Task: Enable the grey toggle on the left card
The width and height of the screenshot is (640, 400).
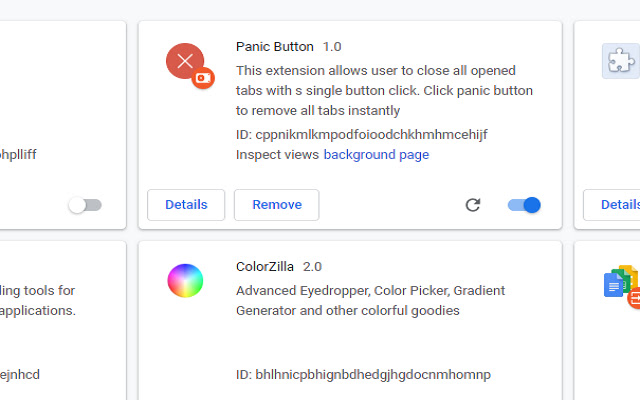Action: [85, 205]
